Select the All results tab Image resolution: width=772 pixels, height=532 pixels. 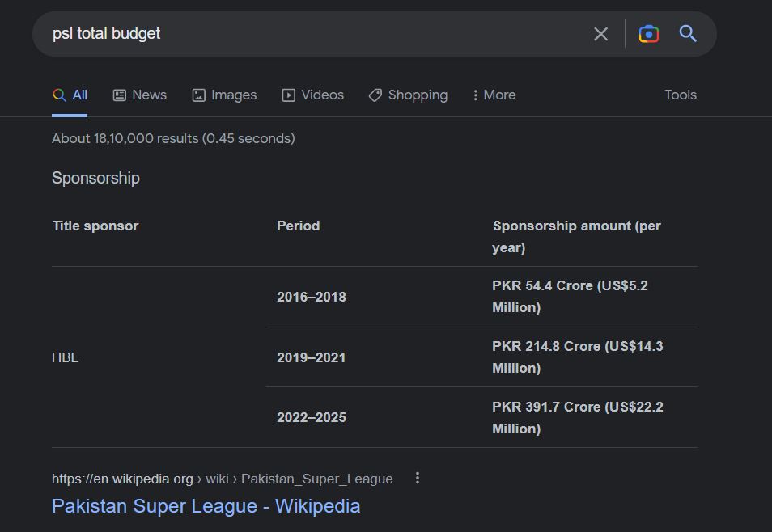click(70, 95)
